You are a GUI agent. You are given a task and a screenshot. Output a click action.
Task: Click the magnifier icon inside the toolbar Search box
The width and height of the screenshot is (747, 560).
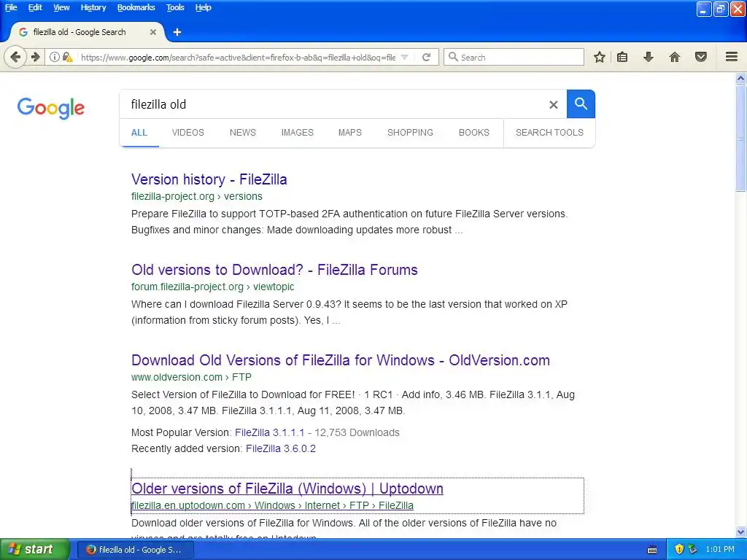453,57
